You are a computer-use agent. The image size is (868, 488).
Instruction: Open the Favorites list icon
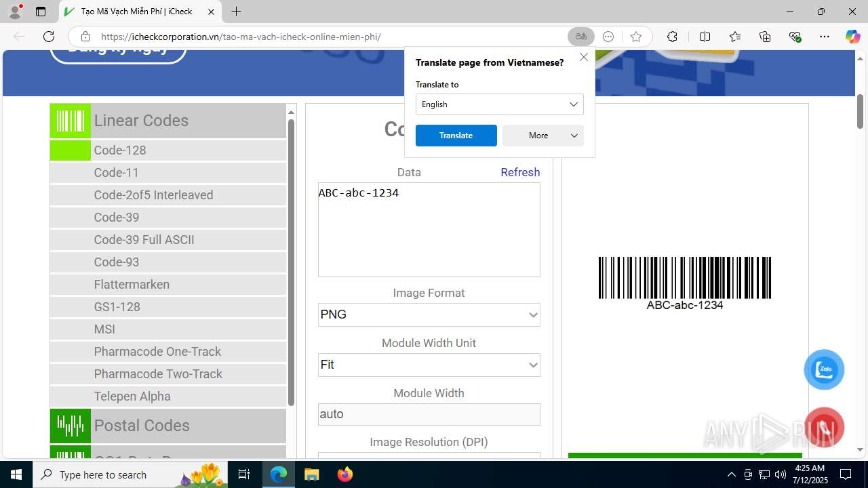click(x=735, y=37)
